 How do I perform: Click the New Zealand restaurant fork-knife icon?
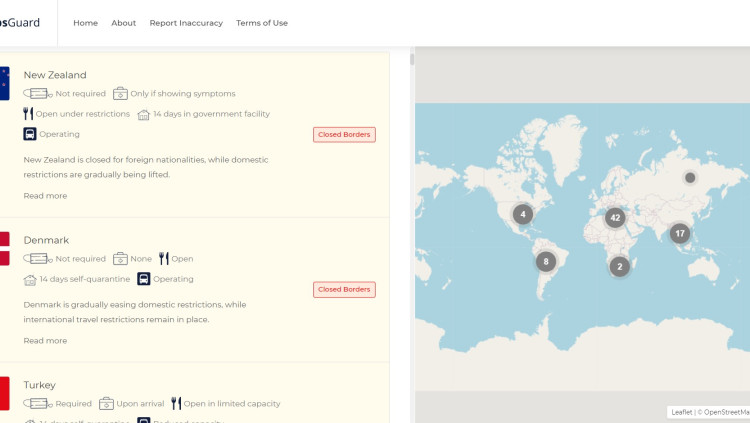point(28,114)
